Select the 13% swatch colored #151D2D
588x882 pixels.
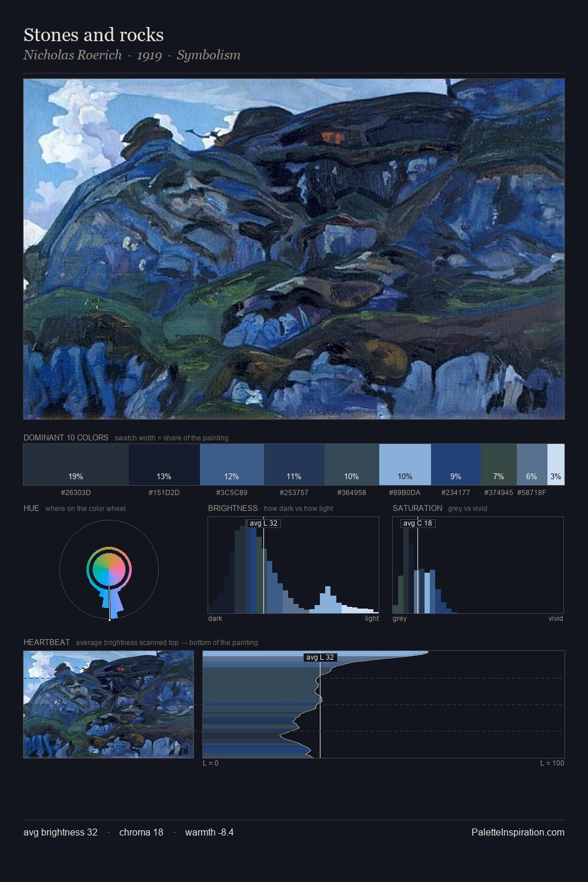click(x=164, y=465)
